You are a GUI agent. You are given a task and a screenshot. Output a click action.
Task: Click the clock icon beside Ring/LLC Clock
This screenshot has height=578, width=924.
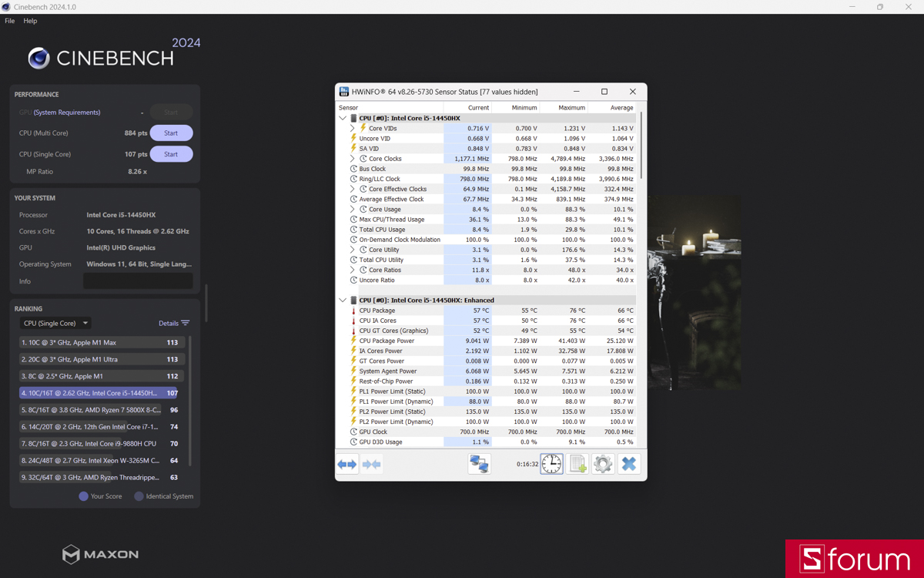tap(353, 179)
